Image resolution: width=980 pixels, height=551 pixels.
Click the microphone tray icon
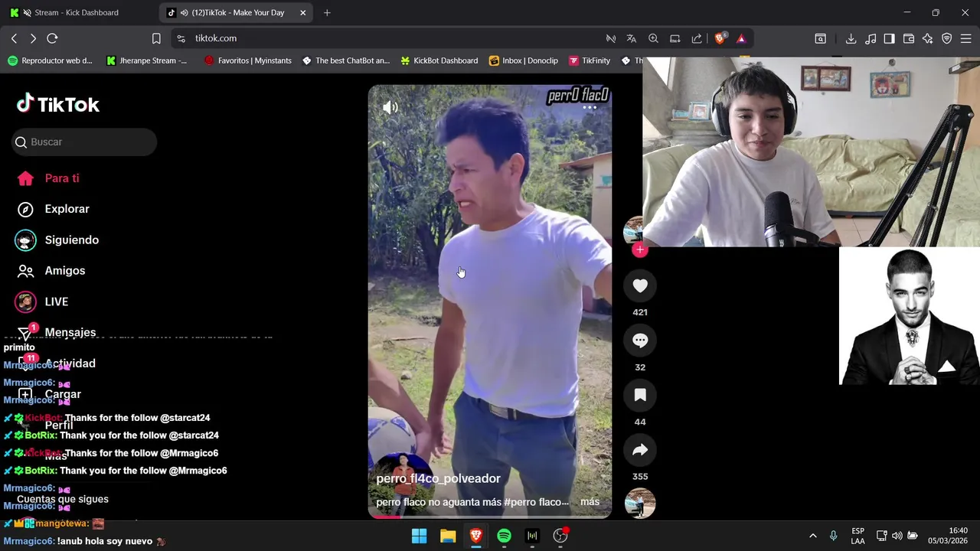click(833, 536)
